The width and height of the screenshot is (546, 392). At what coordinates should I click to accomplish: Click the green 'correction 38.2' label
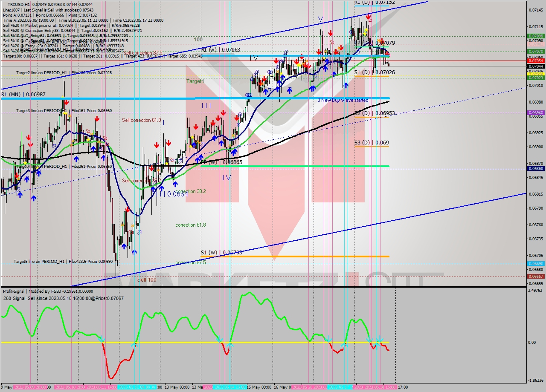point(191,191)
